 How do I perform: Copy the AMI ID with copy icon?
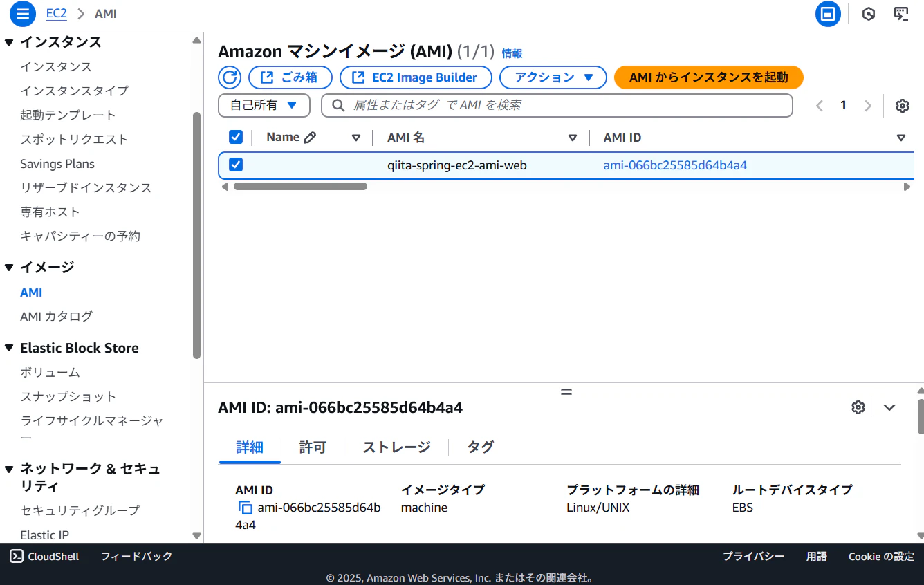(246, 508)
